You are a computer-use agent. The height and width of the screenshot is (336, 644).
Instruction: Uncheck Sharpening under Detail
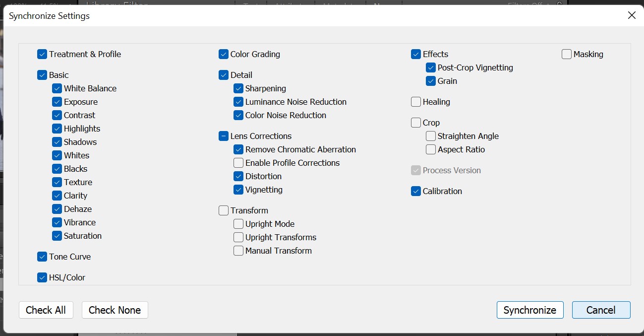point(238,88)
